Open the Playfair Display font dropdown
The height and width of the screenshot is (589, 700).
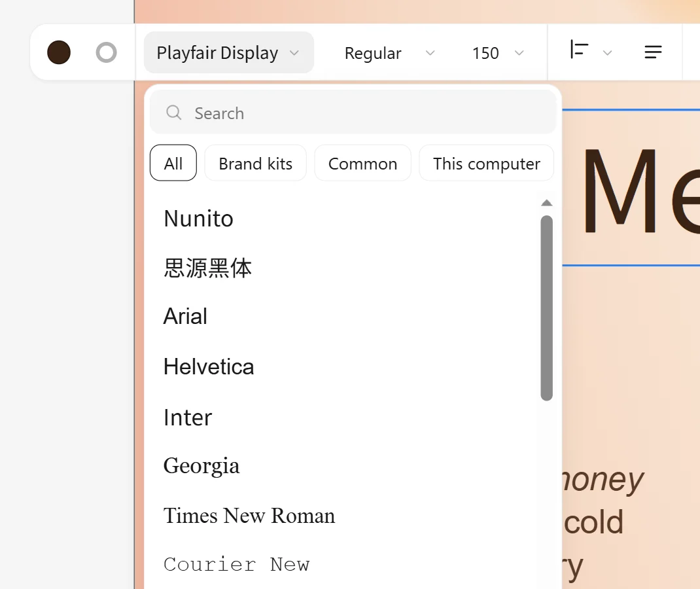228,53
